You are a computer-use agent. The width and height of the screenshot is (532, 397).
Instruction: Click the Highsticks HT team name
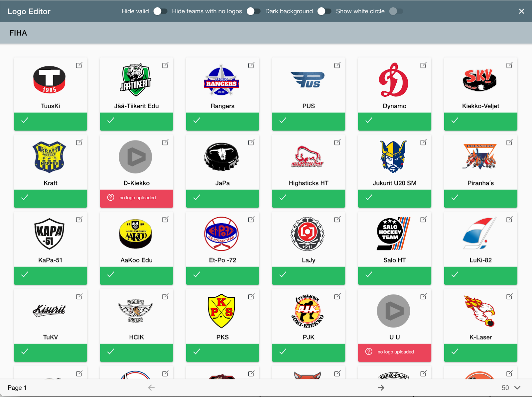point(309,183)
